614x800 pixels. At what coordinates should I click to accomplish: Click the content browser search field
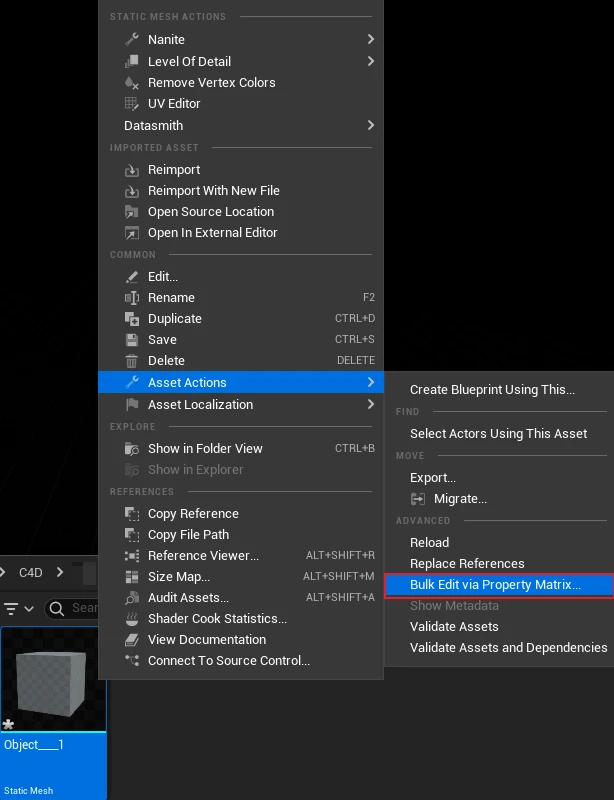pyautogui.click(x=82, y=608)
